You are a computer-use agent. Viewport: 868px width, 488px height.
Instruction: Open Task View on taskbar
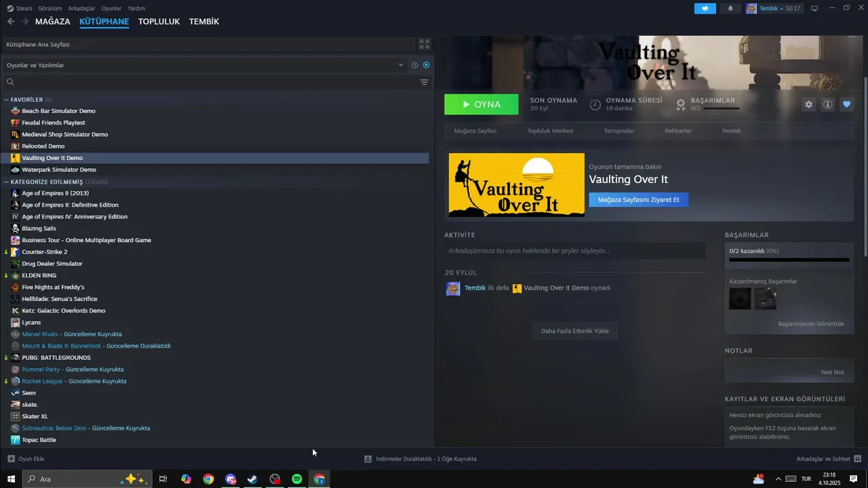[163, 479]
